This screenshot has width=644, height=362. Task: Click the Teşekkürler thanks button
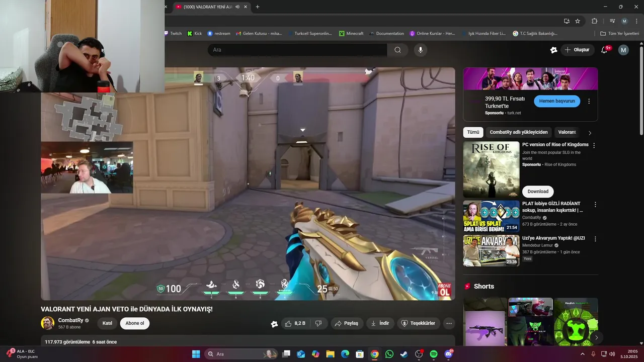pos(419,323)
